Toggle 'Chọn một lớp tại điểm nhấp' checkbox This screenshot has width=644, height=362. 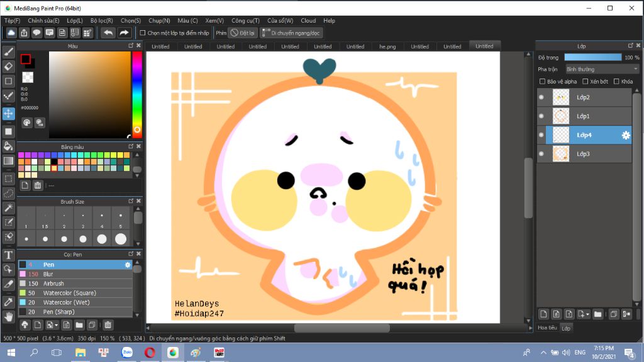pyautogui.click(x=143, y=33)
